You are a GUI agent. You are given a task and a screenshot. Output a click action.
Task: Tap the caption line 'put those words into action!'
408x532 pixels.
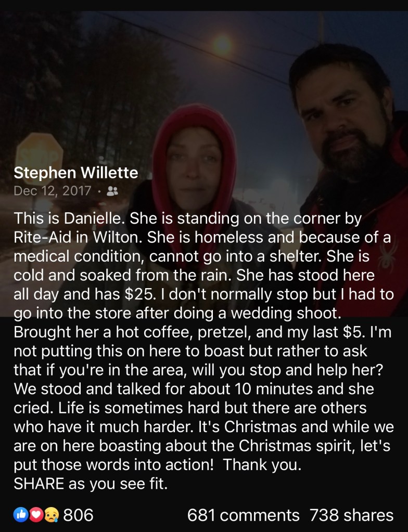coord(158,464)
